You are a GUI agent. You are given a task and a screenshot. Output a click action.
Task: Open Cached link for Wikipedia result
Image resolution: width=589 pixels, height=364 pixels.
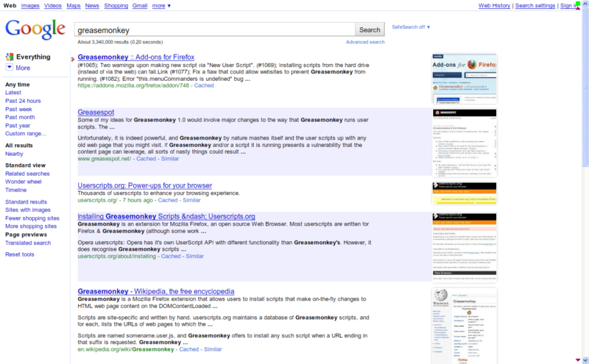[189, 349]
